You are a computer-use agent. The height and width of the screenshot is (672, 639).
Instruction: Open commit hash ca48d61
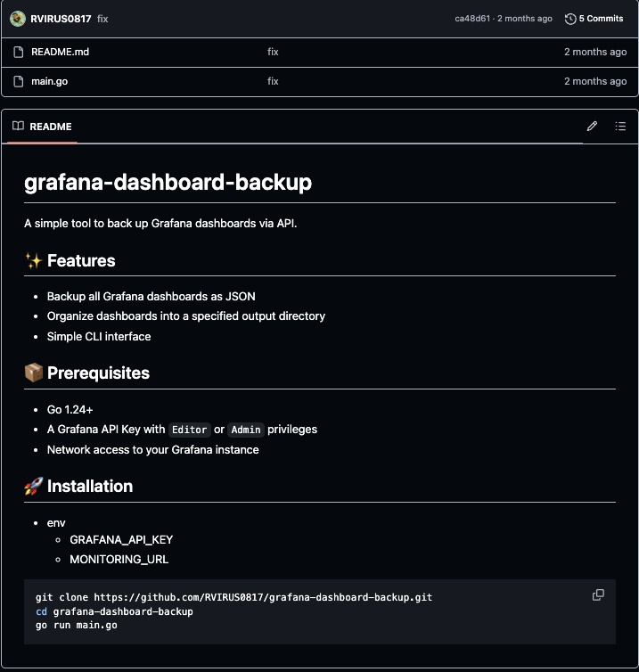(x=473, y=19)
